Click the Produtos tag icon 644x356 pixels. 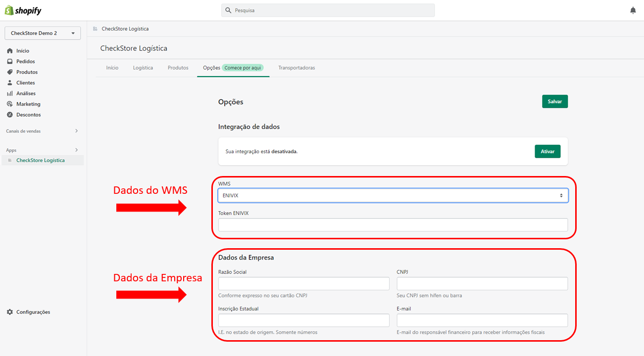coord(10,72)
